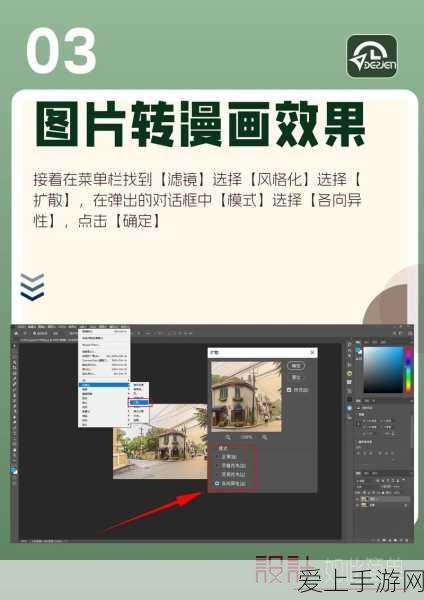The width and height of the screenshot is (424, 600).
Task: Click the second button below OK in dialog
Action: tap(296, 377)
